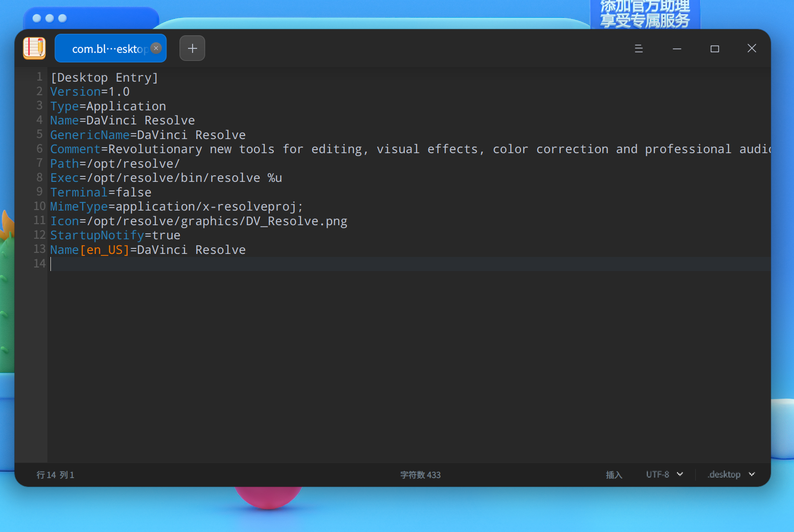Click the "Terminal" key on line 9
Viewport: 794px width, 532px height.
79,192
